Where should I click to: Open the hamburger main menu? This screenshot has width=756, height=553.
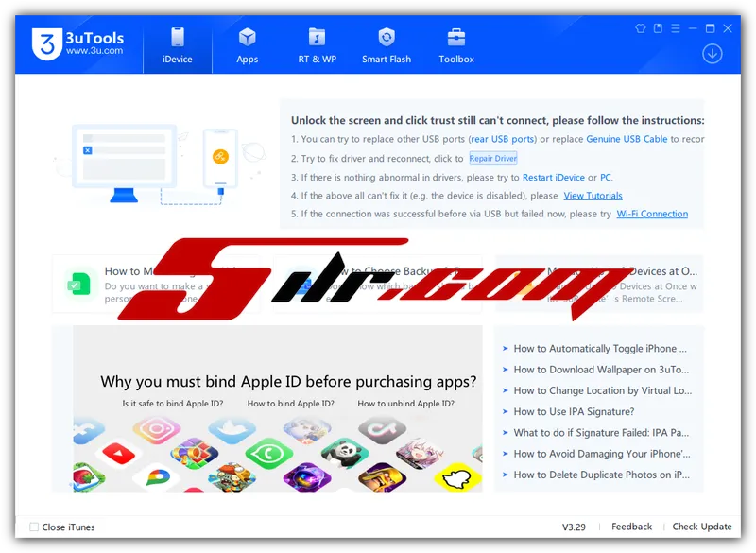[676, 28]
